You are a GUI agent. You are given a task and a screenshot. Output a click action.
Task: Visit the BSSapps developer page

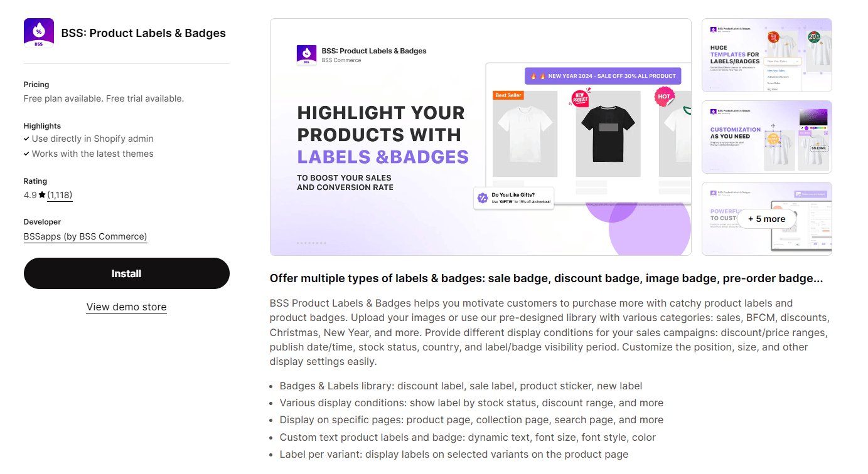85,236
